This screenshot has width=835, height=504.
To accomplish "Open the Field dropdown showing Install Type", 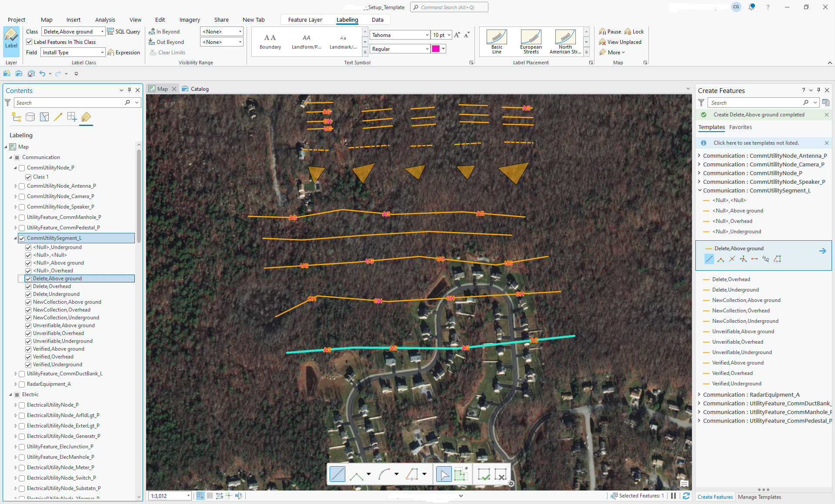I will point(102,53).
